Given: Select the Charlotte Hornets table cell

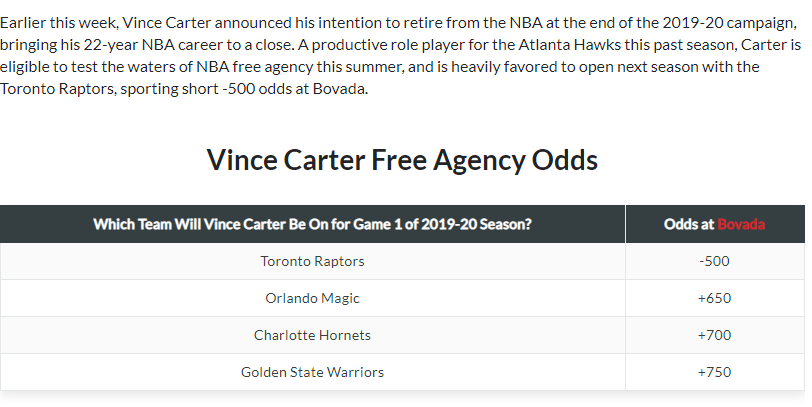Looking at the screenshot, I should (x=312, y=335).
